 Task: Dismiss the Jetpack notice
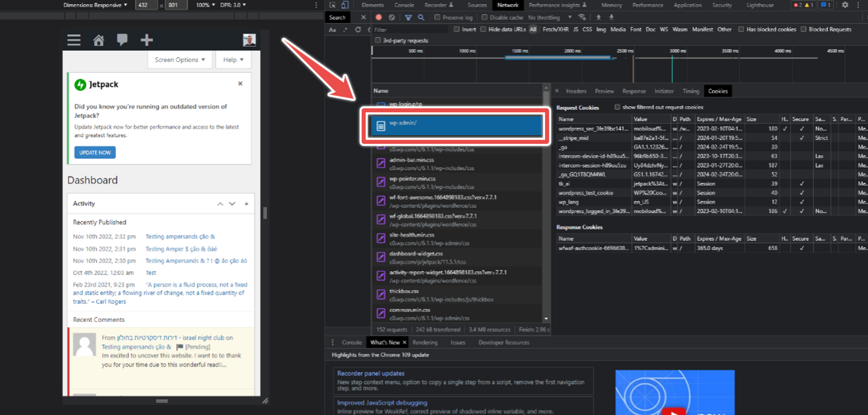pos(240,83)
